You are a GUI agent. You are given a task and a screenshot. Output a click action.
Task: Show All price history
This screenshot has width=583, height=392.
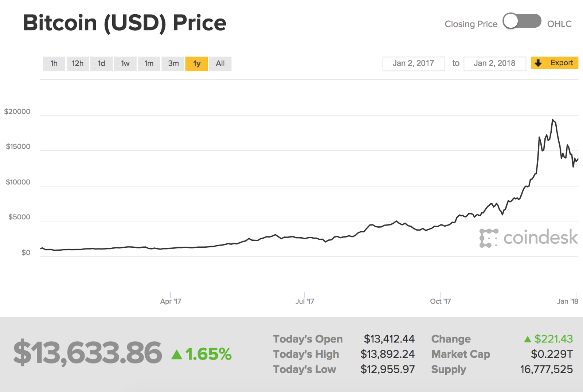[x=220, y=64]
